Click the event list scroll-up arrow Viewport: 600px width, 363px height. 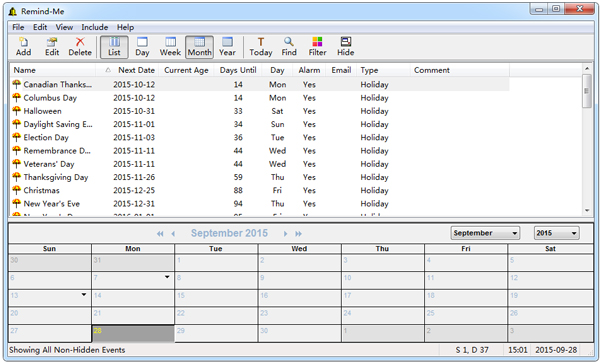[x=587, y=68]
